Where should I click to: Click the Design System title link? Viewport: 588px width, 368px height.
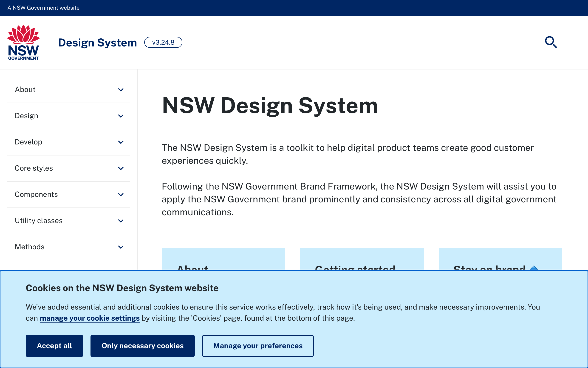coord(97,43)
